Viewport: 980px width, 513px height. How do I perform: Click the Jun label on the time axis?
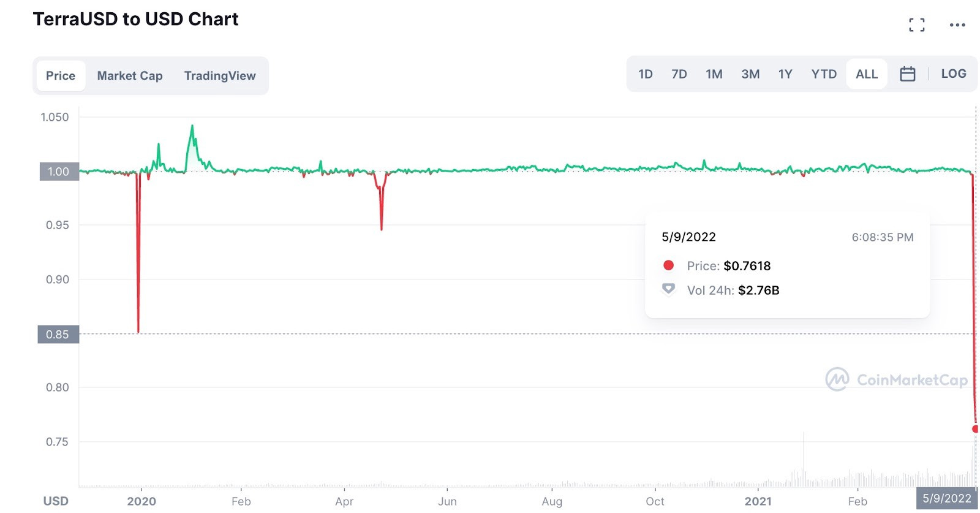pyautogui.click(x=447, y=501)
